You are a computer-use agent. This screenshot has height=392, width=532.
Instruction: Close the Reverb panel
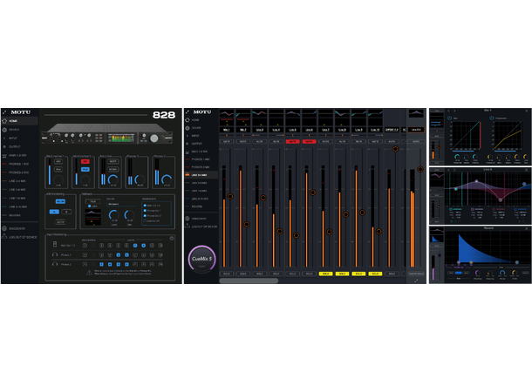pyautogui.click(x=527, y=229)
